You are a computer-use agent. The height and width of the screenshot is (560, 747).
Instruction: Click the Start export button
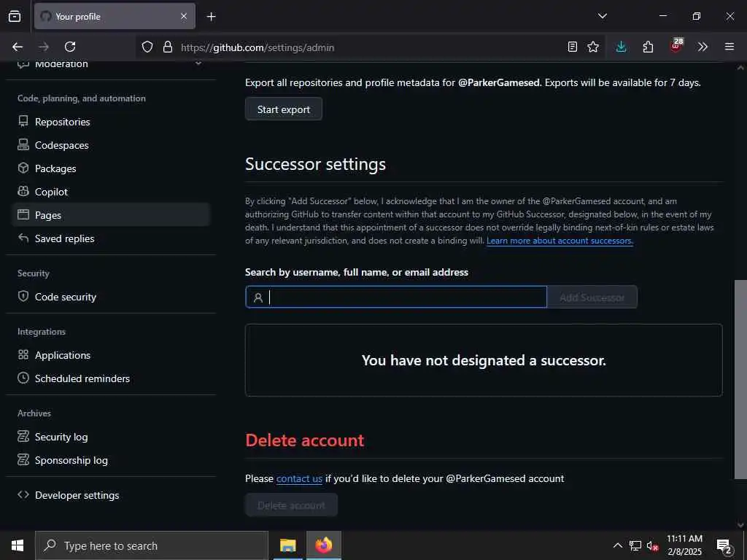tap(284, 109)
